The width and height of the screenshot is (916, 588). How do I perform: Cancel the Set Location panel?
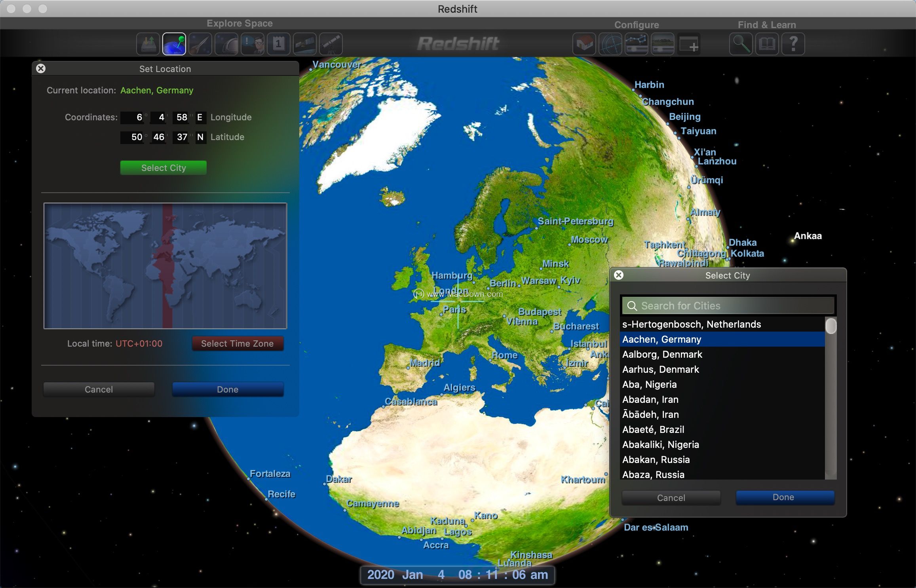(99, 389)
